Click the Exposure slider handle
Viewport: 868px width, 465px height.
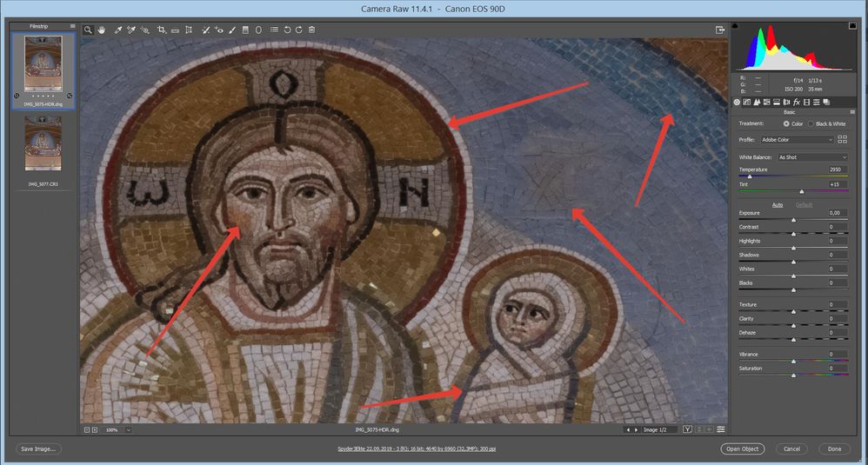click(793, 220)
